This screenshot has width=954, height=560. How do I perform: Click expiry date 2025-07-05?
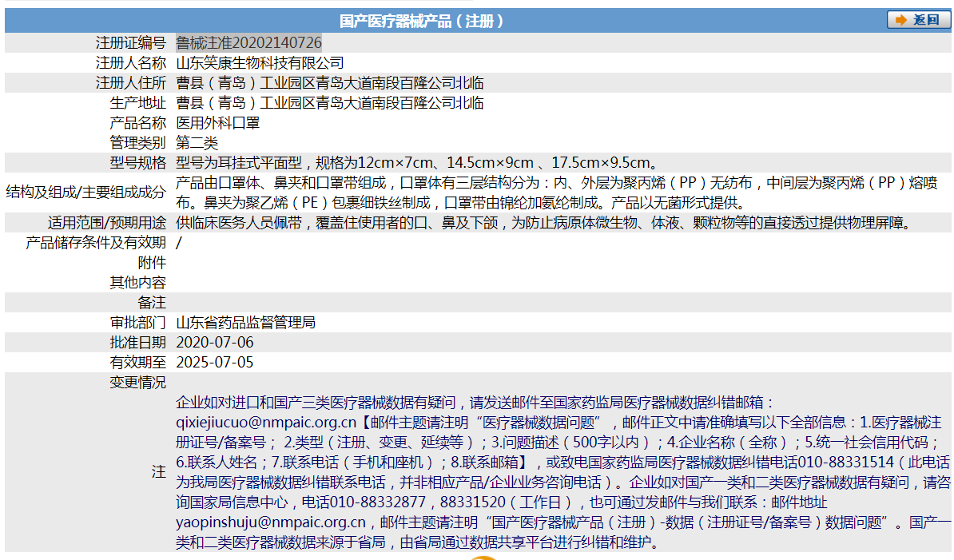point(215,363)
